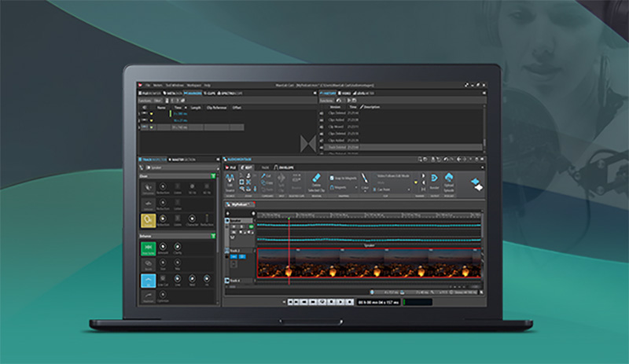
Task: Click the Length column header
Action: coord(196,108)
